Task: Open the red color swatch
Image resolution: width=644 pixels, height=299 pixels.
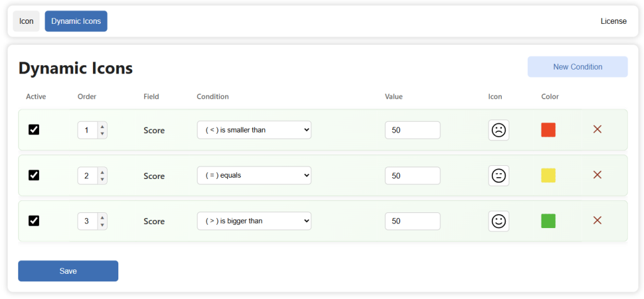Action: [x=548, y=130]
